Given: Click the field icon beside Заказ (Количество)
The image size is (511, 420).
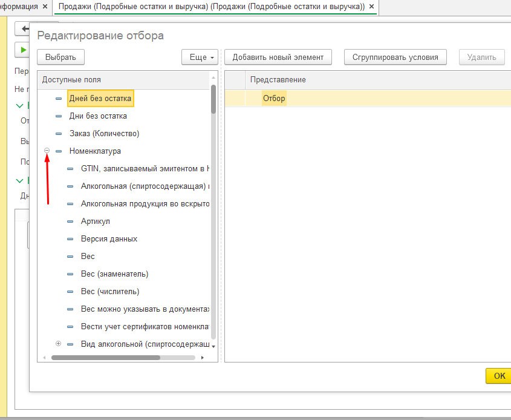Looking at the screenshot, I should pyautogui.click(x=59, y=134).
